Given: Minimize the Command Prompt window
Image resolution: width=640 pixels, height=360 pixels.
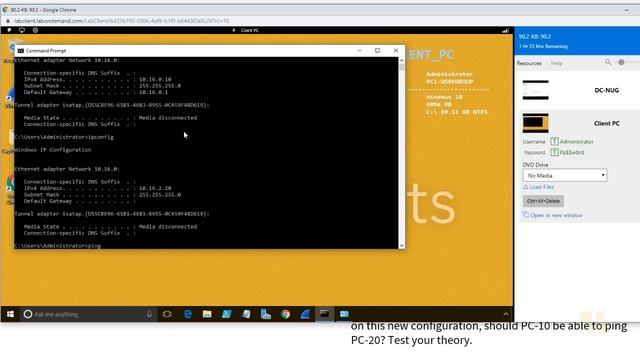Looking at the screenshot, I should tap(359, 51).
